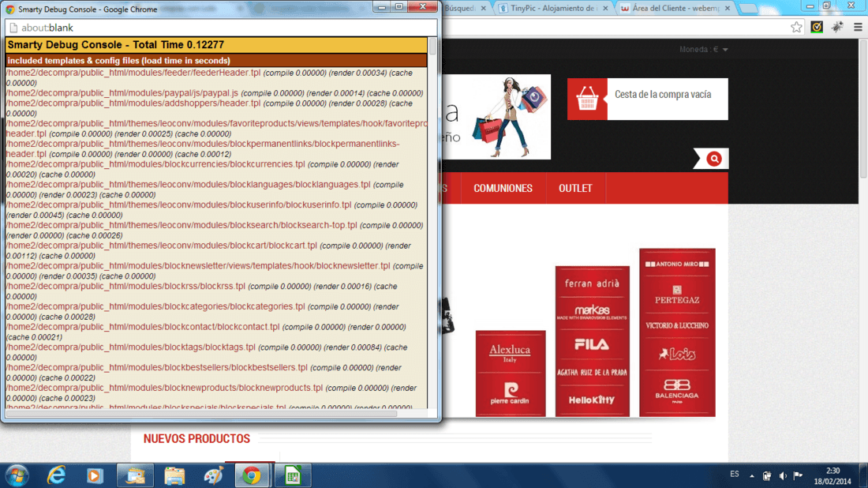This screenshot has width=868, height=488.
Task: Click the blockrss.tpl path line
Action: click(x=125, y=287)
